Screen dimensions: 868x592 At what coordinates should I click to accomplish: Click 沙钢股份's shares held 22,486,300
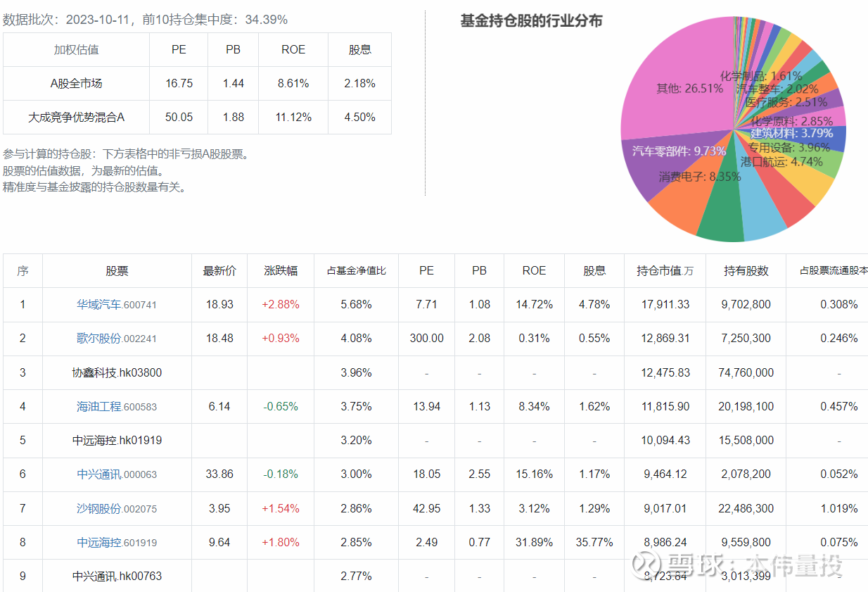(x=746, y=509)
